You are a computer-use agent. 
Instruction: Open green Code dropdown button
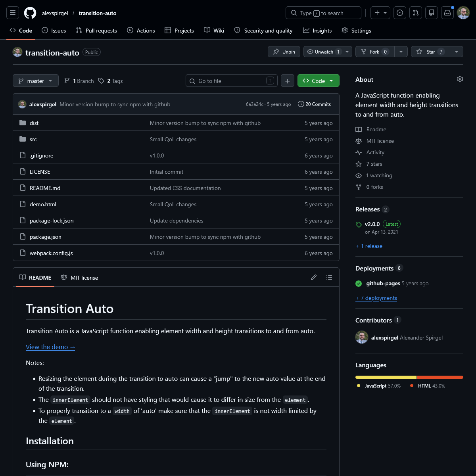[x=319, y=81]
